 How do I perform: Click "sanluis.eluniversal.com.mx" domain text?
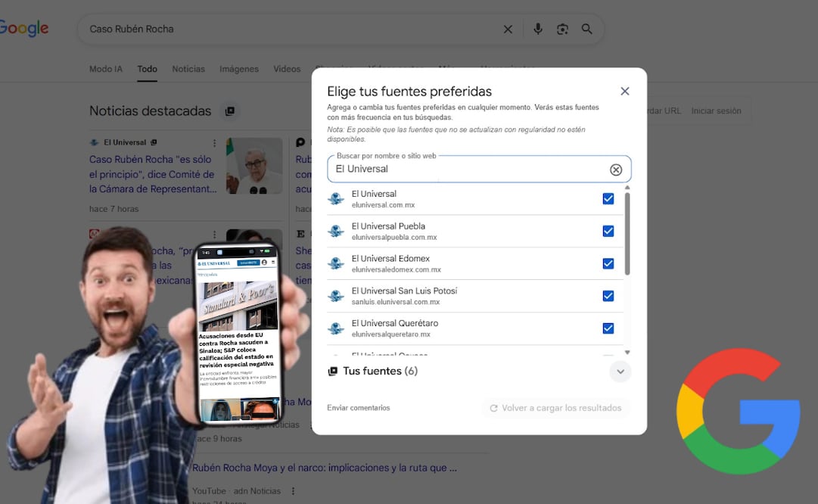point(396,302)
